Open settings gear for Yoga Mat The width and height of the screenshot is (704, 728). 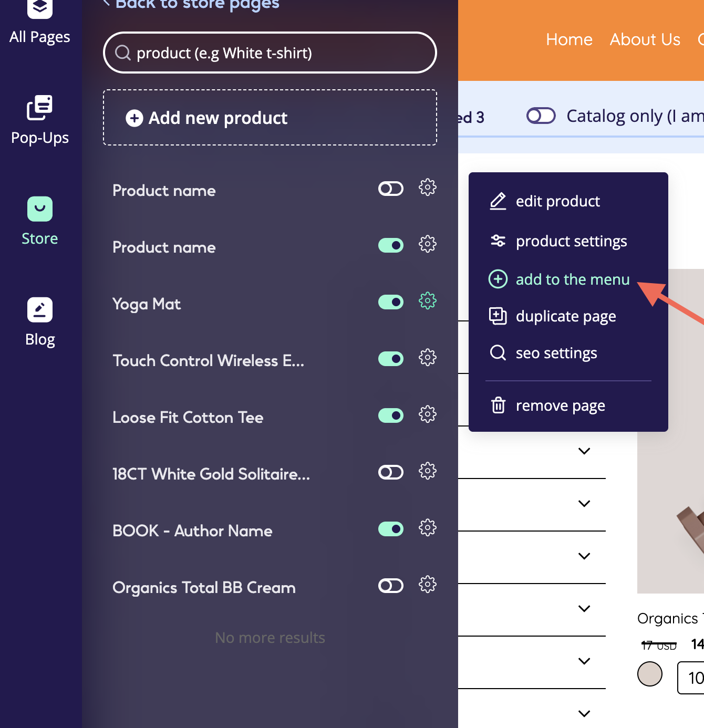click(428, 301)
